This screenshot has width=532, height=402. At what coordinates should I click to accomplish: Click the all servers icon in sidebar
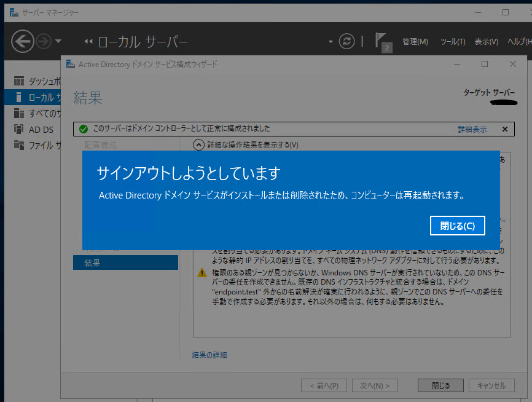(19, 113)
